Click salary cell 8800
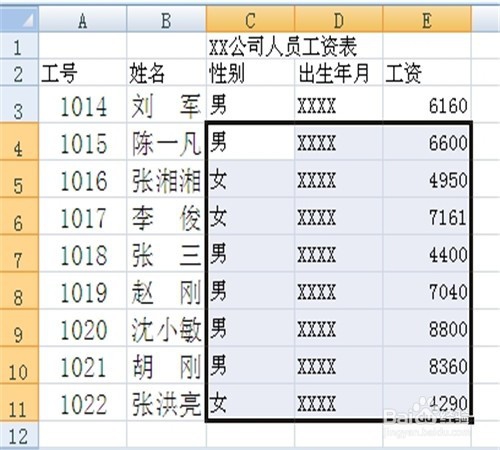This screenshot has width=500, height=450. click(427, 328)
